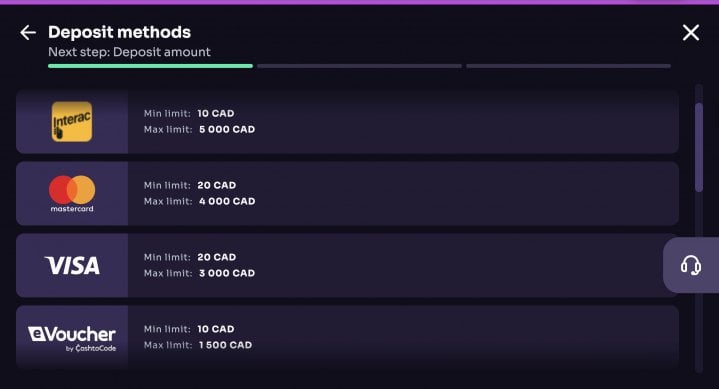Click the green first progress step bar

click(150, 66)
